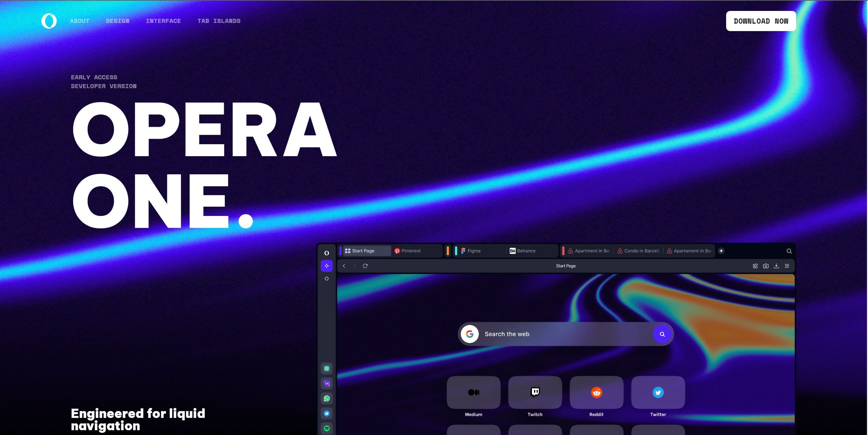
Task: Expand the INTERFACE navigation section
Action: click(163, 21)
